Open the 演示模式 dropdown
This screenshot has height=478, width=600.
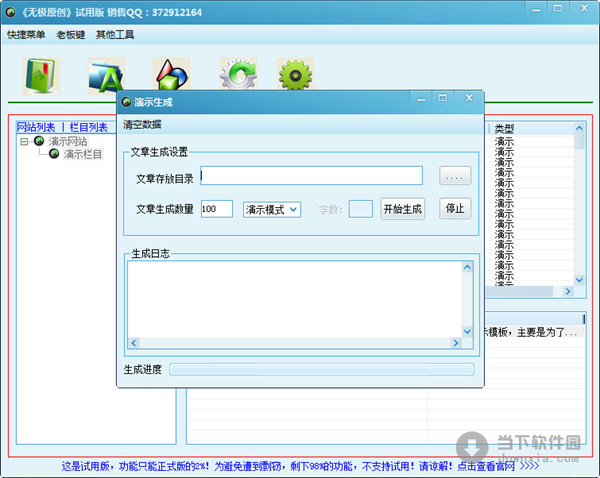click(272, 209)
